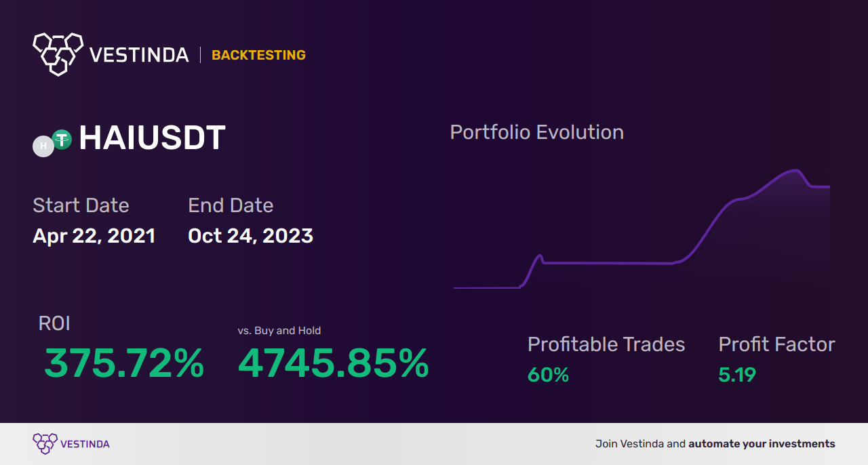Click the Start Date value Apr 22, 2021
The height and width of the screenshot is (465, 868).
tap(94, 236)
